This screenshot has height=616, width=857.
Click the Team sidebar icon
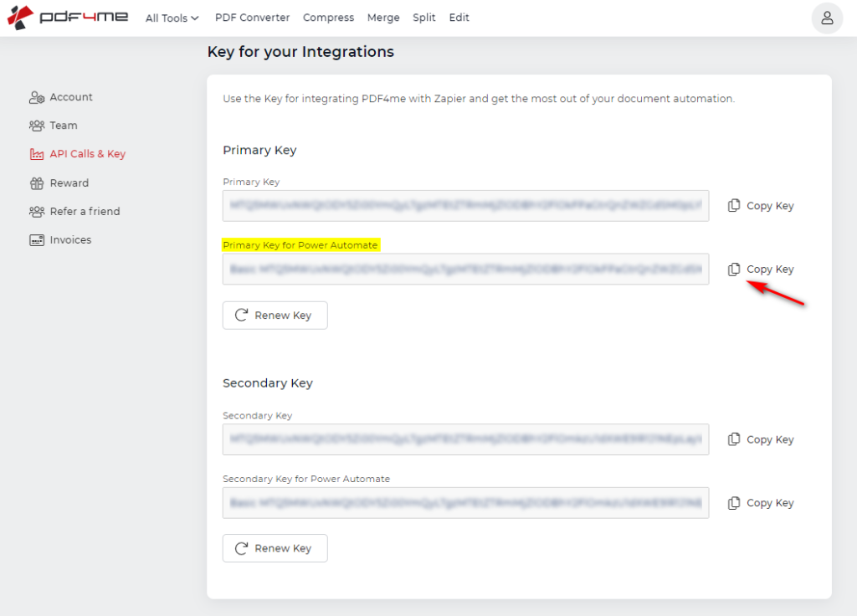point(37,126)
